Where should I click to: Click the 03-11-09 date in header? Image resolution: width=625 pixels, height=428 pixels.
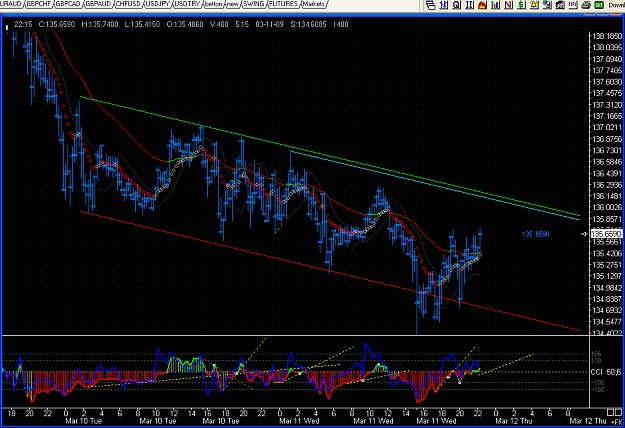pos(269,24)
